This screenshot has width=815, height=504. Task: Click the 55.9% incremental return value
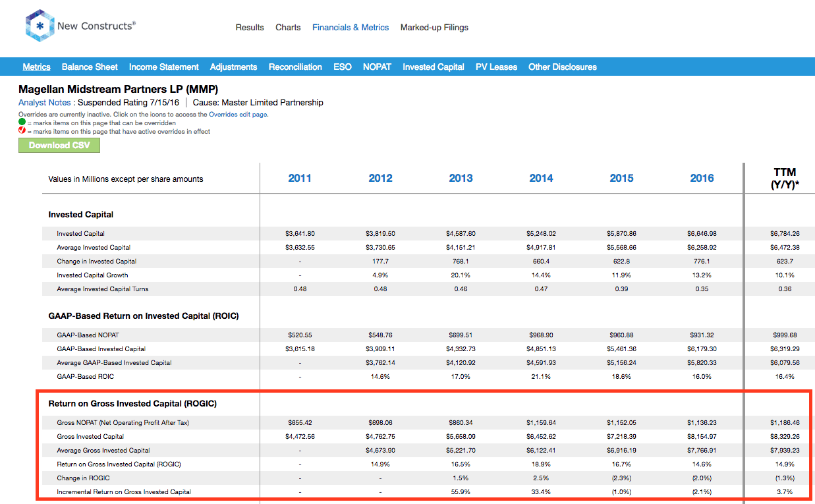461,491
